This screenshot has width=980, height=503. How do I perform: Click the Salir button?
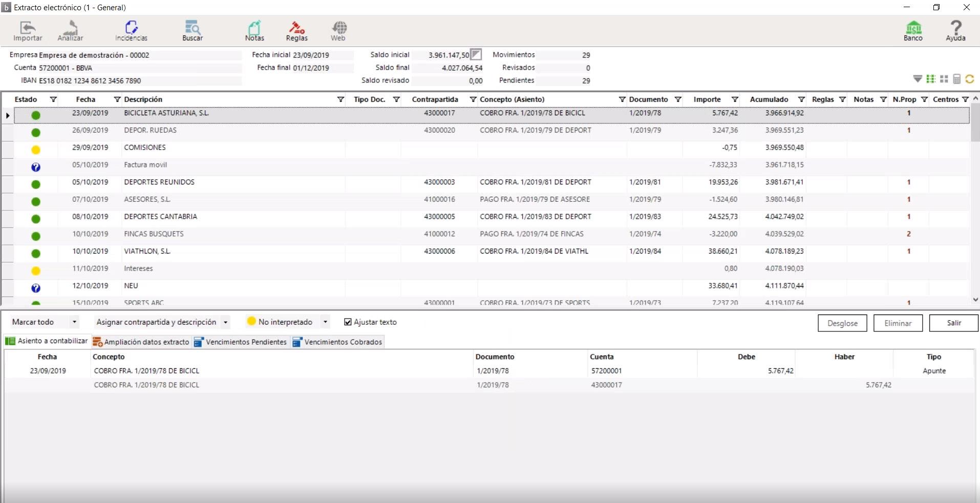(953, 323)
